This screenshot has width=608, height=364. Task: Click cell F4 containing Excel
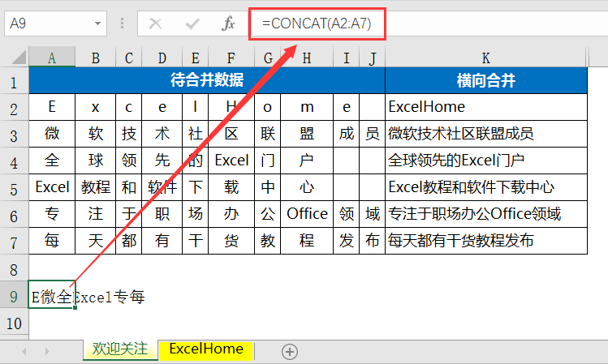(231, 161)
